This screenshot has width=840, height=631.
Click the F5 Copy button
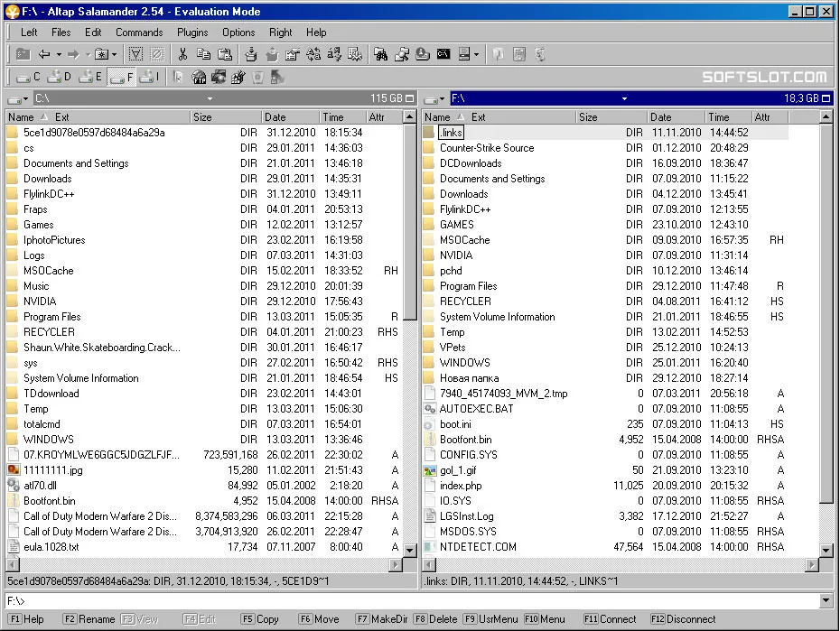[260, 619]
